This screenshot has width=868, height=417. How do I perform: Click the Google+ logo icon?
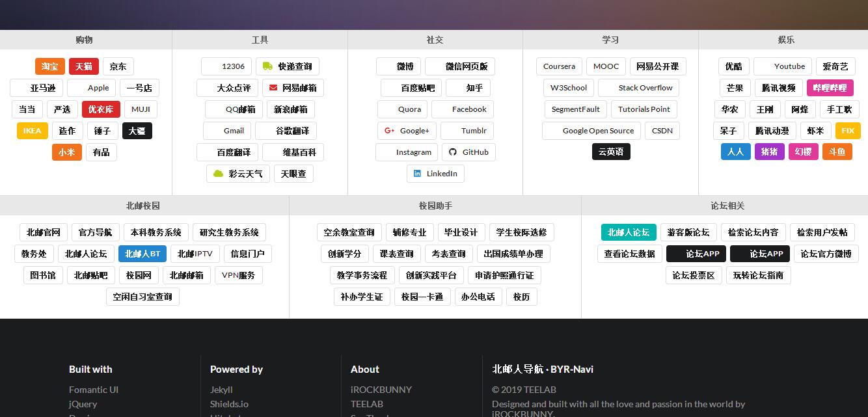389,131
